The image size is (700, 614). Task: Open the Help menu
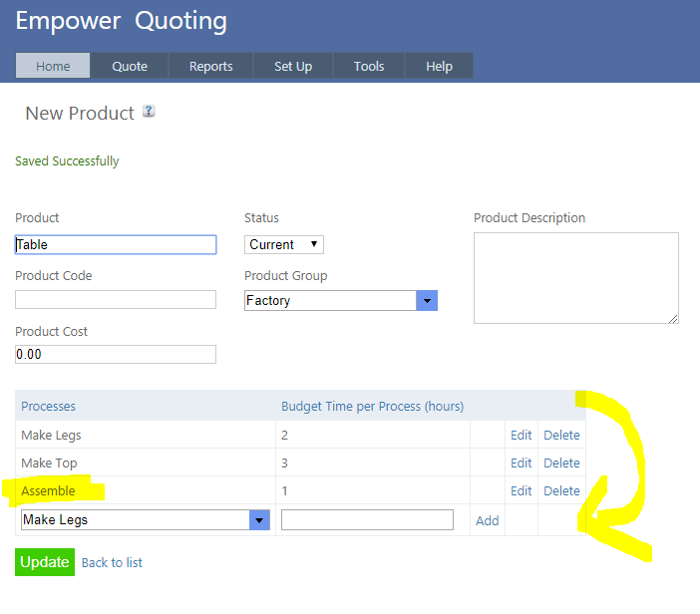pyautogui.click(x=439, y=66)
